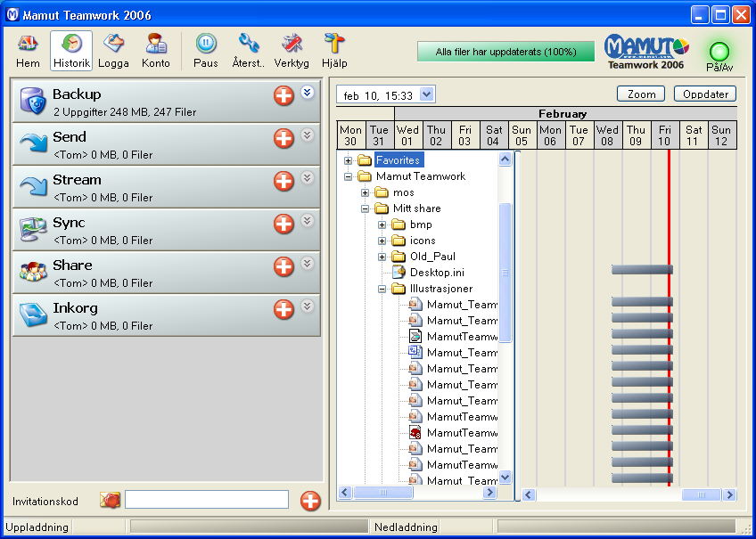756x539 pixels.
Task: Expand the Backup panel chevron
Action: (308, 92)
